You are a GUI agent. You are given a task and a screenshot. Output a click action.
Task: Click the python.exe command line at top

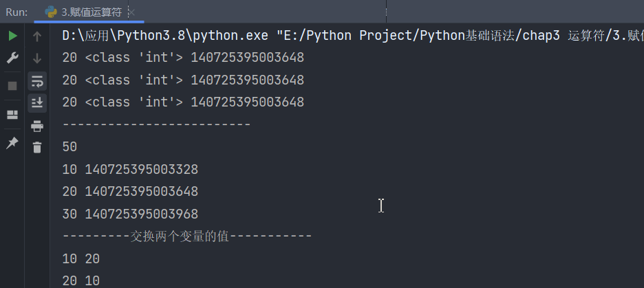pyautogui.click(x=353, y=36)
